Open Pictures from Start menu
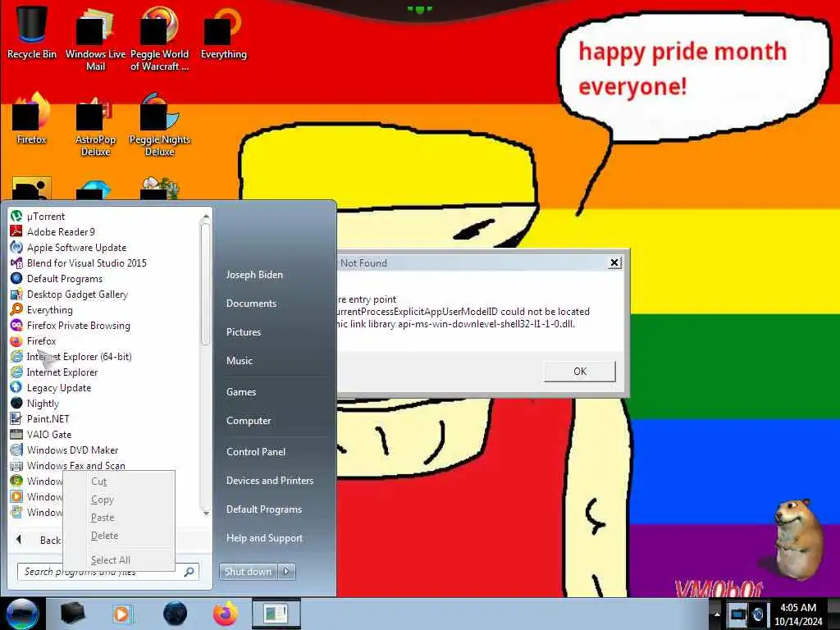The width and height of the screenshot is (840, 630). [x=243, y=332]
